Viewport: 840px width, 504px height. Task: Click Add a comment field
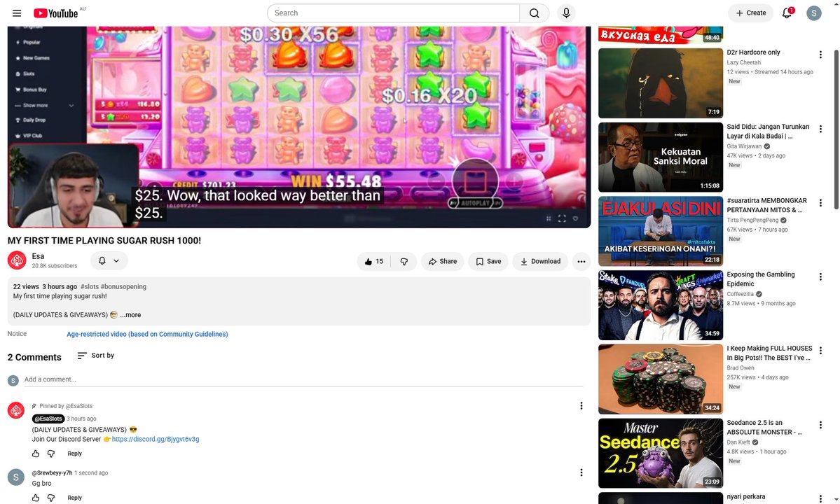(303, 380)
